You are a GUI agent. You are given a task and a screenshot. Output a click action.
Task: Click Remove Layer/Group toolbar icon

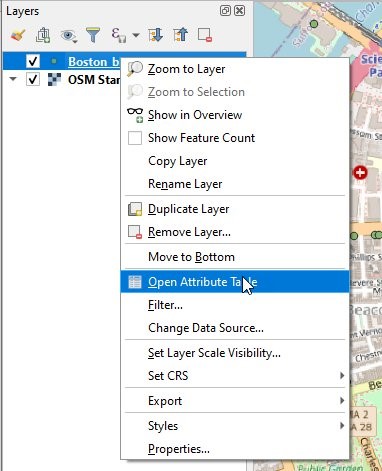(205, 35)
